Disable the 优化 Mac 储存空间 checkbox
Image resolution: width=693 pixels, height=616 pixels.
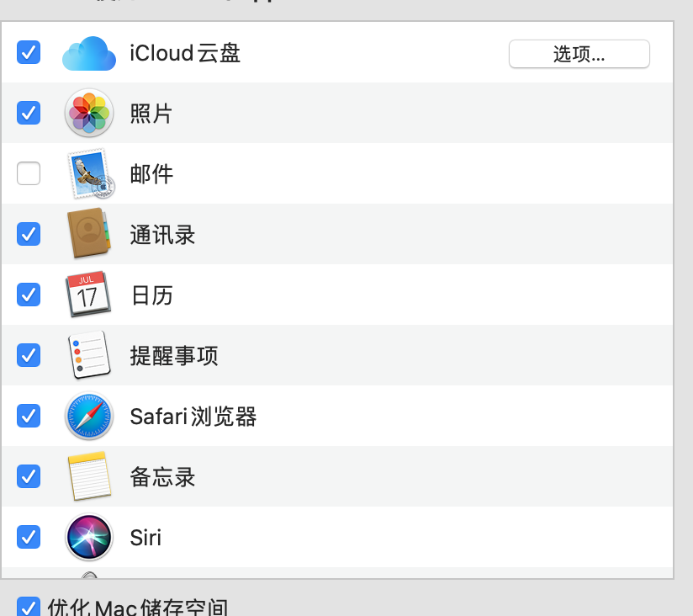[x=29, y=607]
